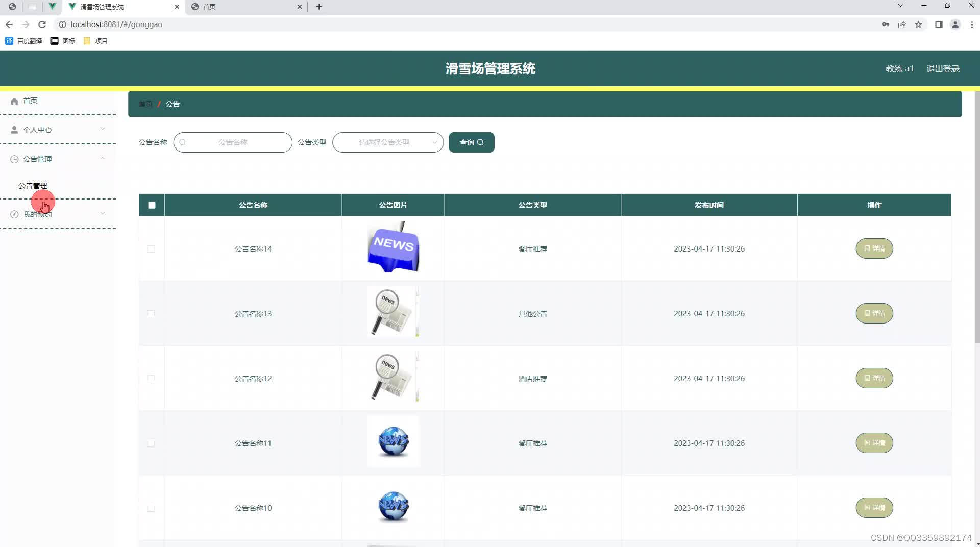Share this page using the share icon
Viewport: 980px width, 547px height.
click(902, 24)
